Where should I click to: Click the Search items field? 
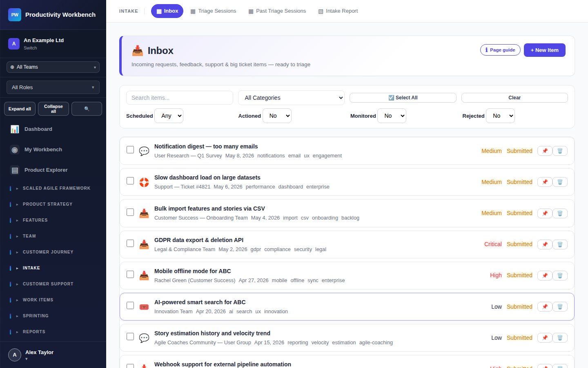pos(180,98)
